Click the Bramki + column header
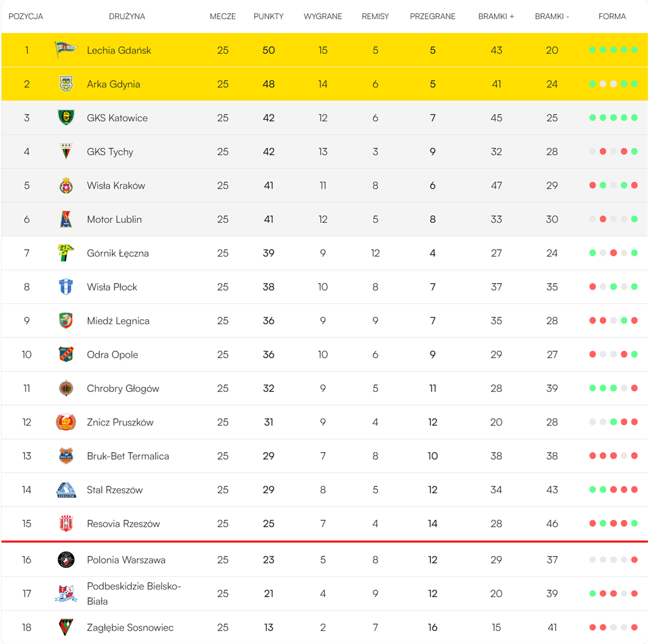The image size is (648, 644). point(496,16)
